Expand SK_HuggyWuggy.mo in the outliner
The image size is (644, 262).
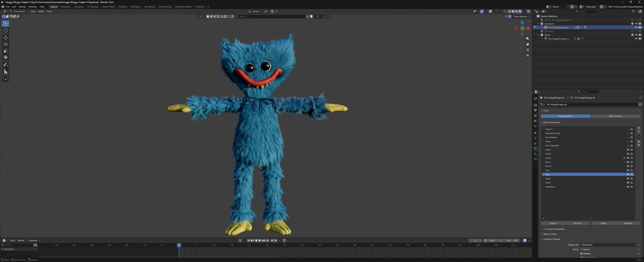pyautogui.click(x=541, y=39)
